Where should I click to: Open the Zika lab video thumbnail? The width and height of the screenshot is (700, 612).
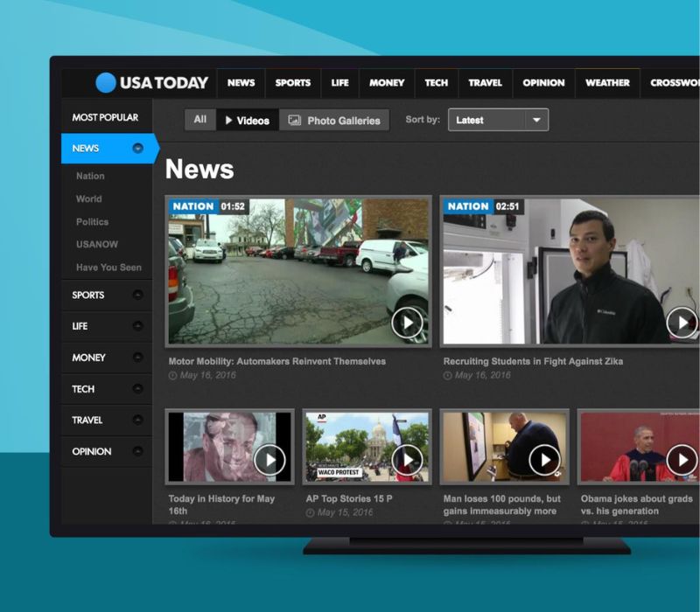pyautogui.click(x=570, y=271)
